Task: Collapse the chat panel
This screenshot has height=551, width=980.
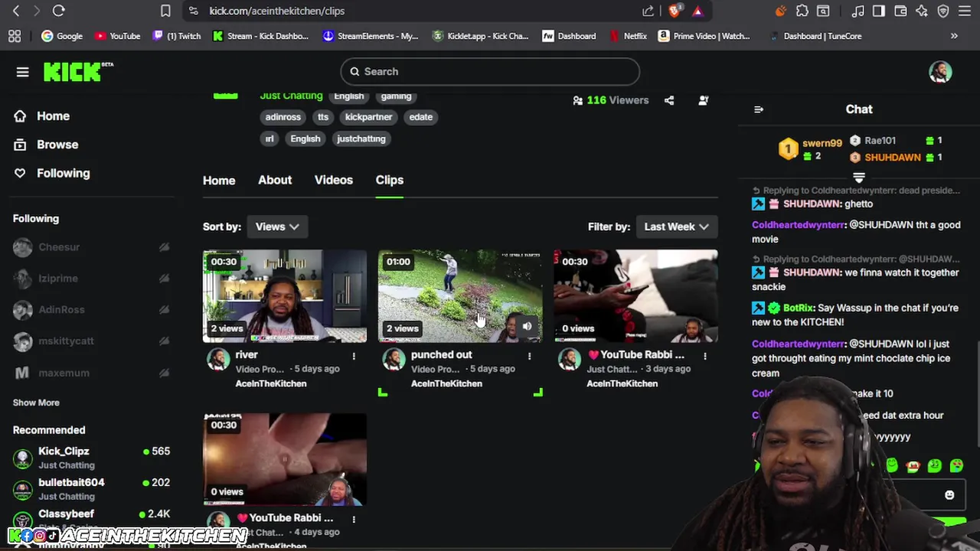Action: [x=759, y=109]
